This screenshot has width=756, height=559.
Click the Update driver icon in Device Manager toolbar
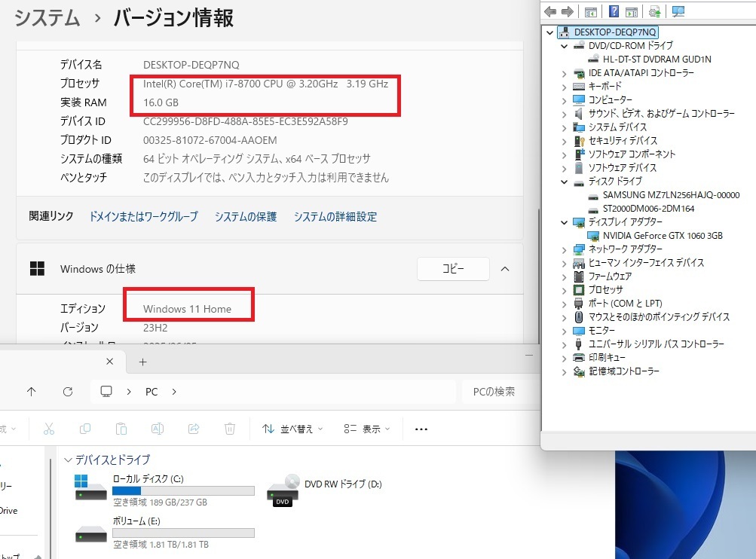[x=654, y=11]
